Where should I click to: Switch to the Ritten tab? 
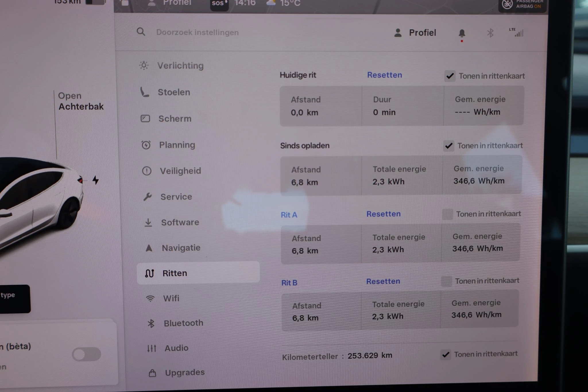pos(175,273)
